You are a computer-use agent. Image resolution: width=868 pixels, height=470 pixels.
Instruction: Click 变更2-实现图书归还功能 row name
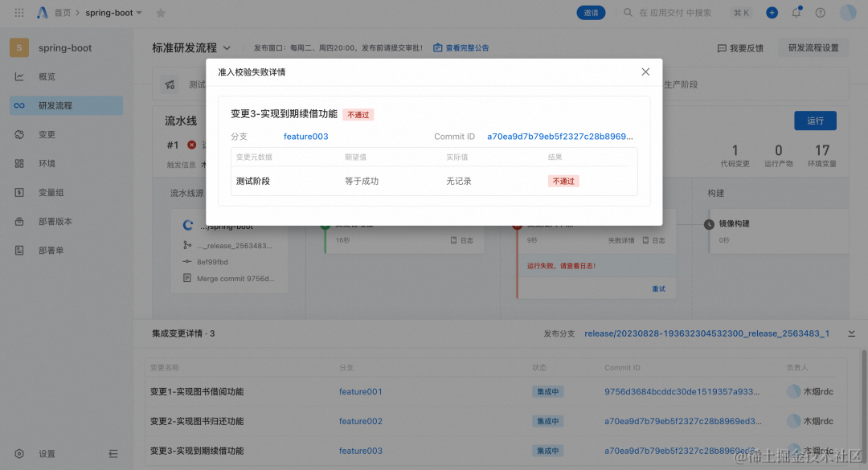coord(197,421)
